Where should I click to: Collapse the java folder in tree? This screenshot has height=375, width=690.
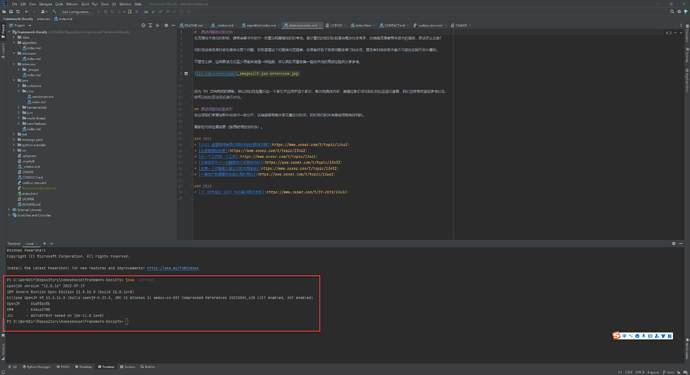[14, 81]
